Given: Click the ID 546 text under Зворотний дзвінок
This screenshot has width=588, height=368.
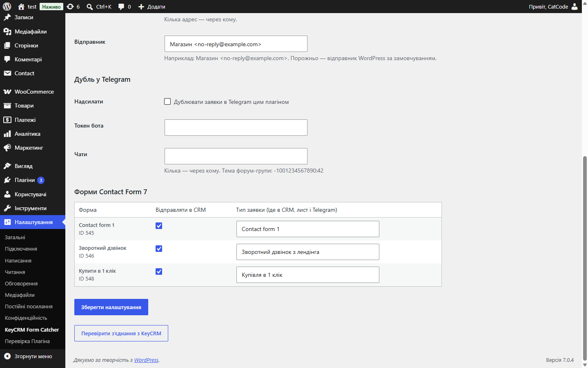Looking at the screenshot, I should pos(87,256).
